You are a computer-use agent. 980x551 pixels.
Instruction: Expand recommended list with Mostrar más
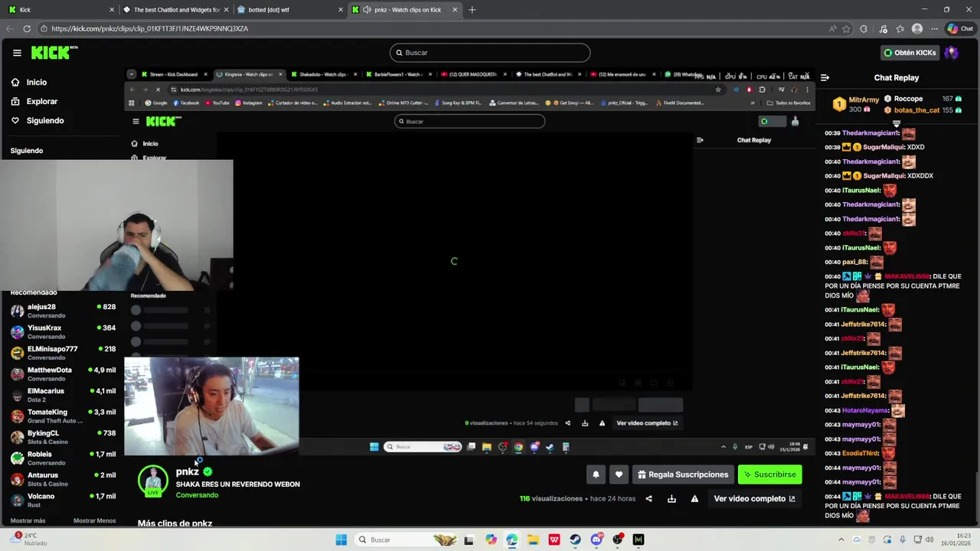(x=28, y=520)
